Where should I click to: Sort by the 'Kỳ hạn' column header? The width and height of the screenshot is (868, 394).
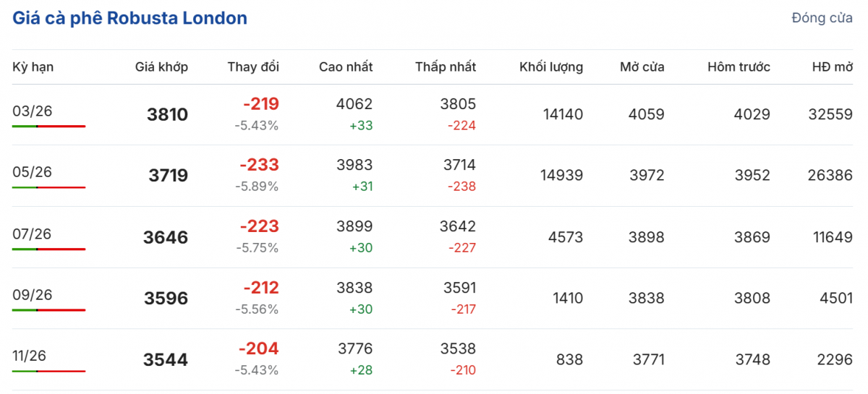(x=33, y=67)
